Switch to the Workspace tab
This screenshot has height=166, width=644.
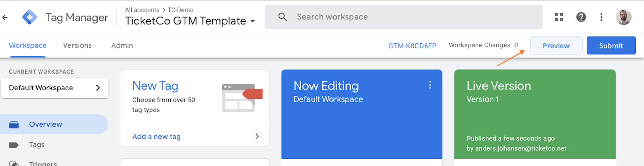[x=28, y=45]
